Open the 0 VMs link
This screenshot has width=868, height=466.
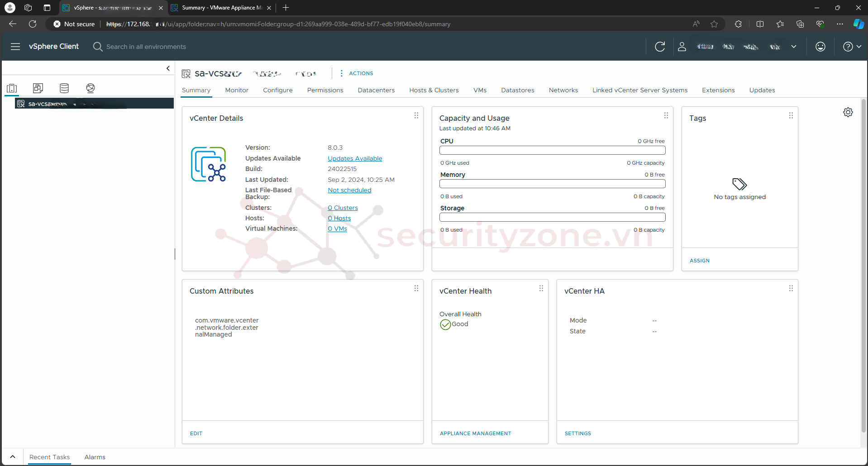tap(337, 228)
